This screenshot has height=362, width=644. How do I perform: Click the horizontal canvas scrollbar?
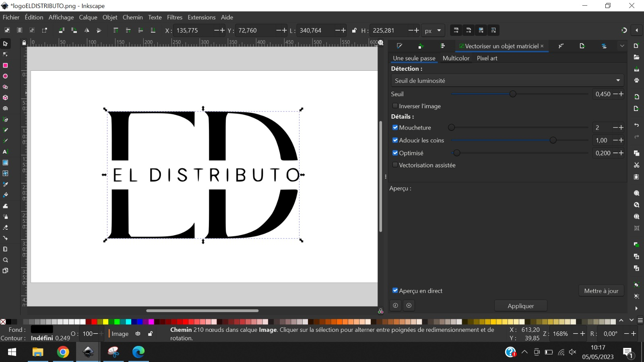202,311
